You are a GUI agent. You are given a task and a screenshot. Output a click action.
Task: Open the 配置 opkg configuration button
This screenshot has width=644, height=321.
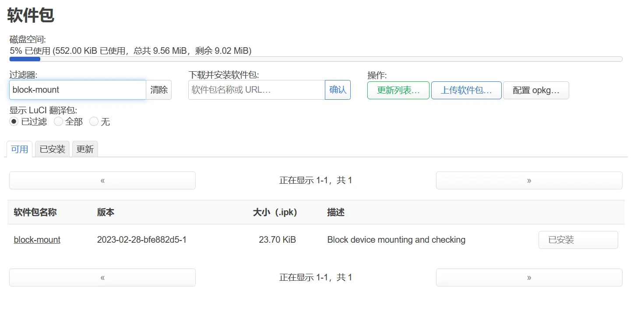pyautogui.click(x=536, y=91)
